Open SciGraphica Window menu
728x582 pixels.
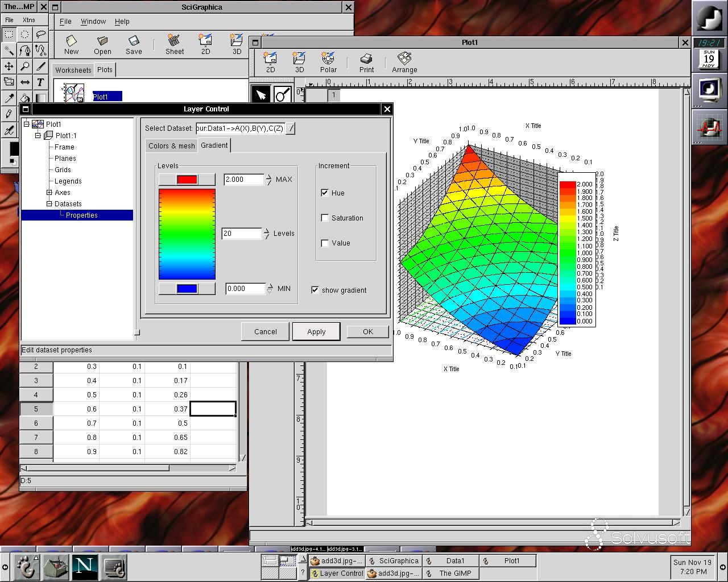pos(93,21)
